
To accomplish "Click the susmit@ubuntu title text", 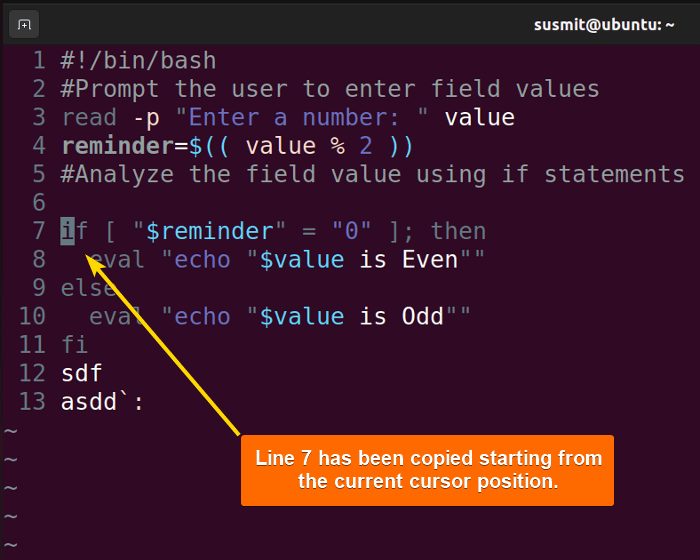I will click(604, 25).
